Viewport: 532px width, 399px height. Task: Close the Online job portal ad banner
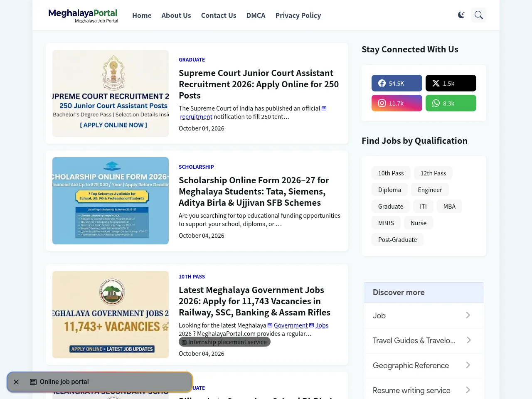pos(16,382)
